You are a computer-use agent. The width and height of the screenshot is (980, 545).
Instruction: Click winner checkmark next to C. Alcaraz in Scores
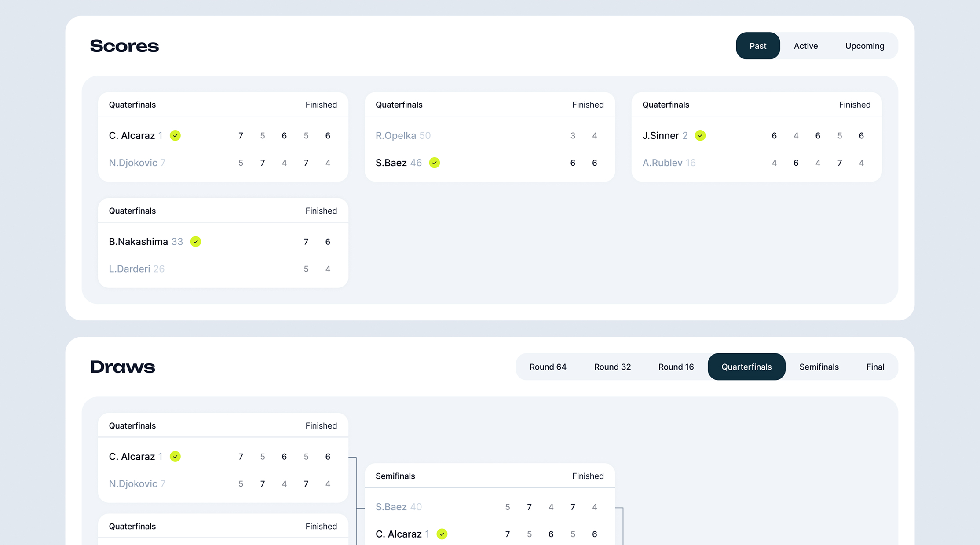175,135
